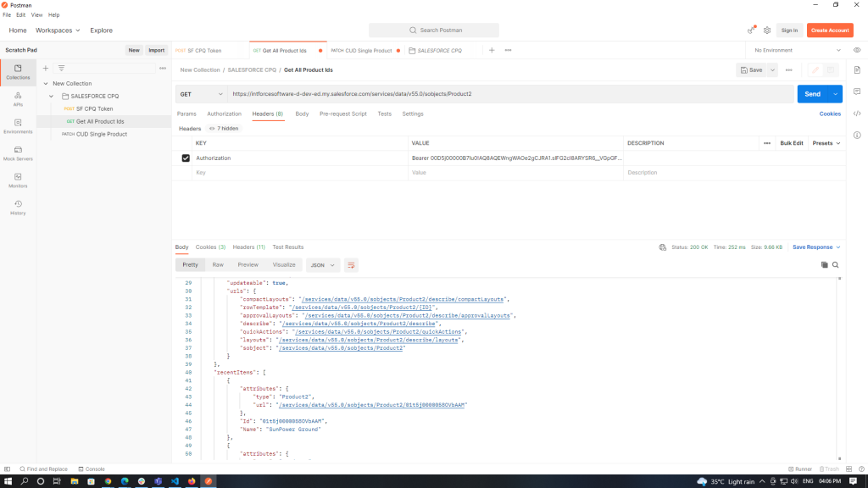The height and width of the screenshot is (488, 868).
Task: Open the Presets dropdown
Action: [x=826, y=143]
